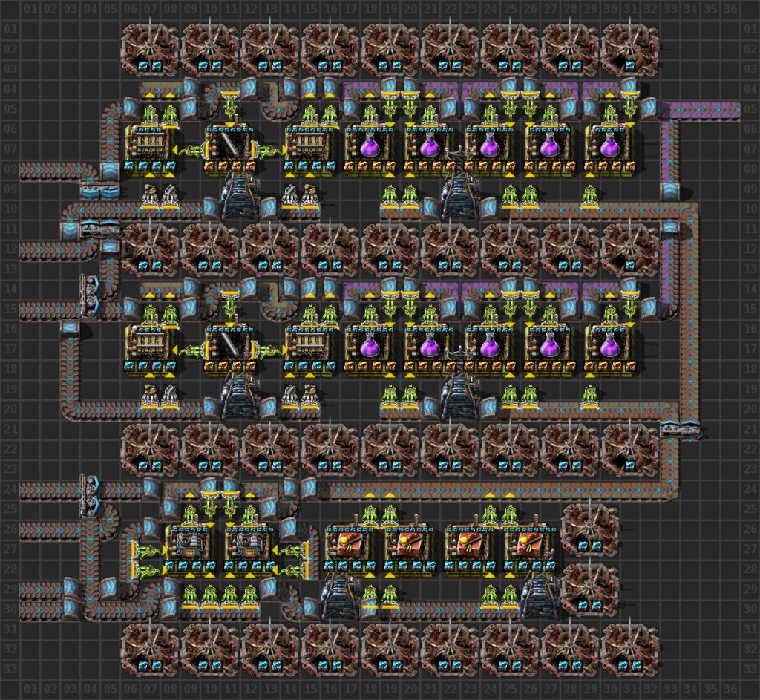This screenshot has height=700, width=760.
Task: Select beacon at columns 06-08, rows 01-03
Action: pyautogui.click(x=150, y=50)
